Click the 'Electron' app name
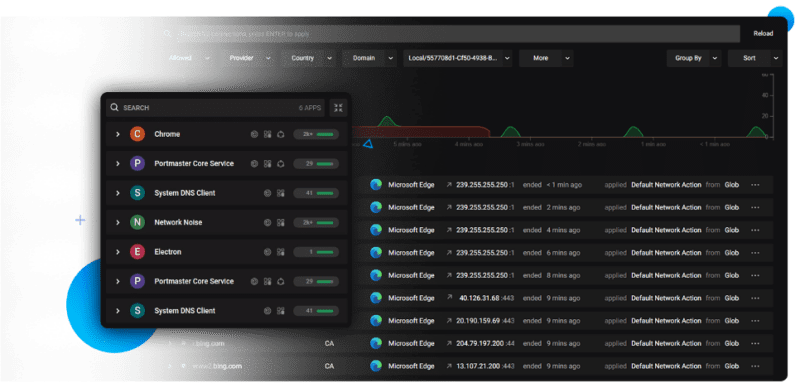 [168, 252]
